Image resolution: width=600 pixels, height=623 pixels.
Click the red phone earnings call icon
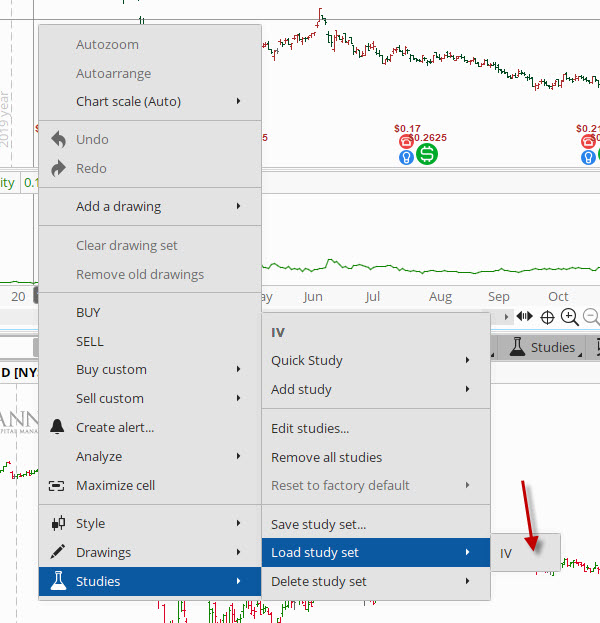click(x=406, y=142)
